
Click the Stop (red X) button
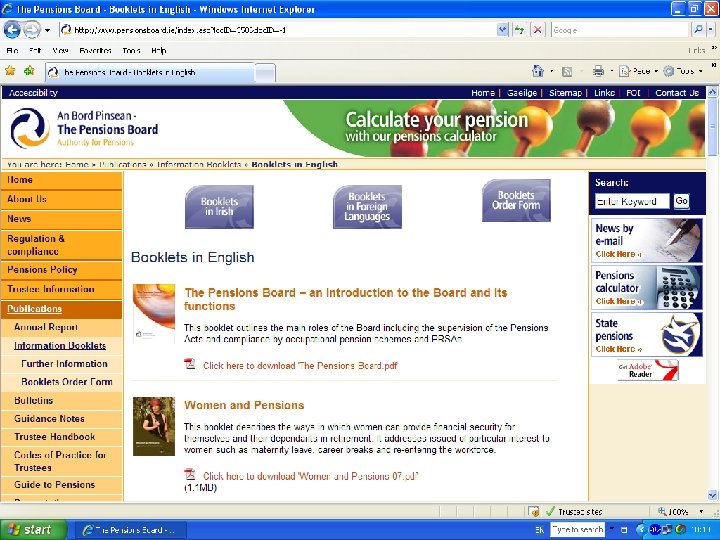[537, 30]
